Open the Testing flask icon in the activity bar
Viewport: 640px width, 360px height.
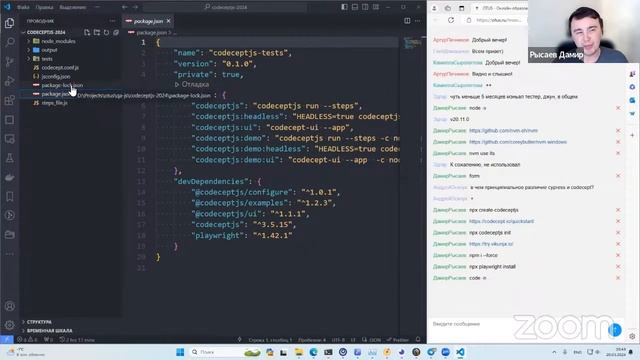(9, 158)
